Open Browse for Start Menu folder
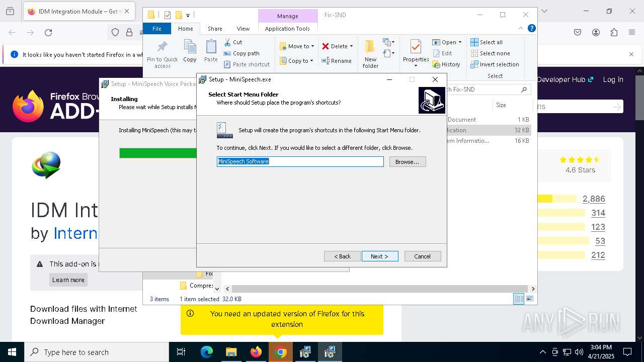The height and width of the screenshot is (362, 644). tap(408, 162)
